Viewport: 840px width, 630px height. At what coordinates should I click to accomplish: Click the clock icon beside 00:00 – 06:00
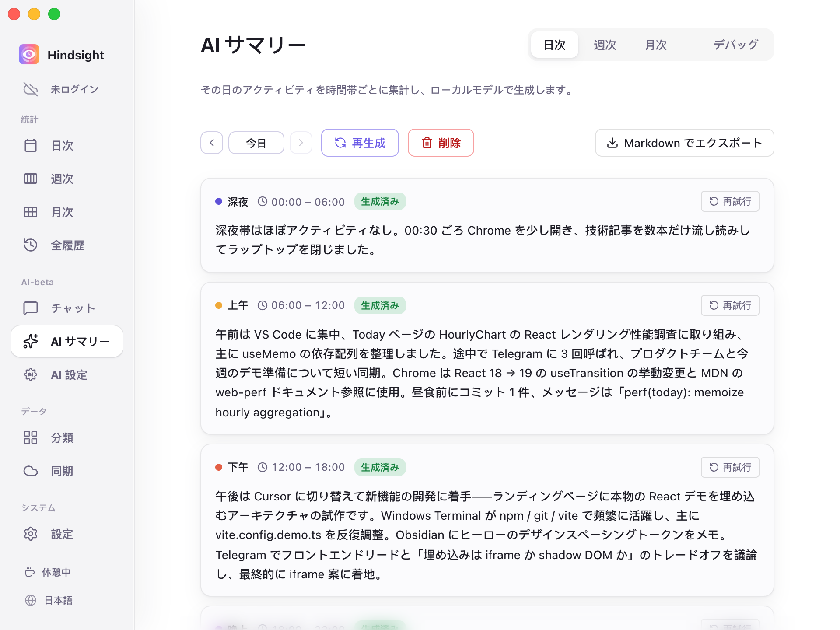[262, 201]
